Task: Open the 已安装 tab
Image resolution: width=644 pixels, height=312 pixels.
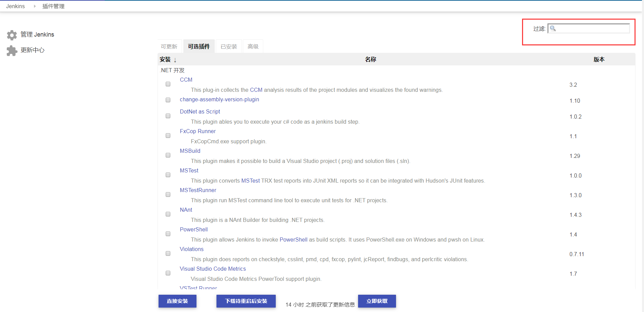Action: (229, 46)
